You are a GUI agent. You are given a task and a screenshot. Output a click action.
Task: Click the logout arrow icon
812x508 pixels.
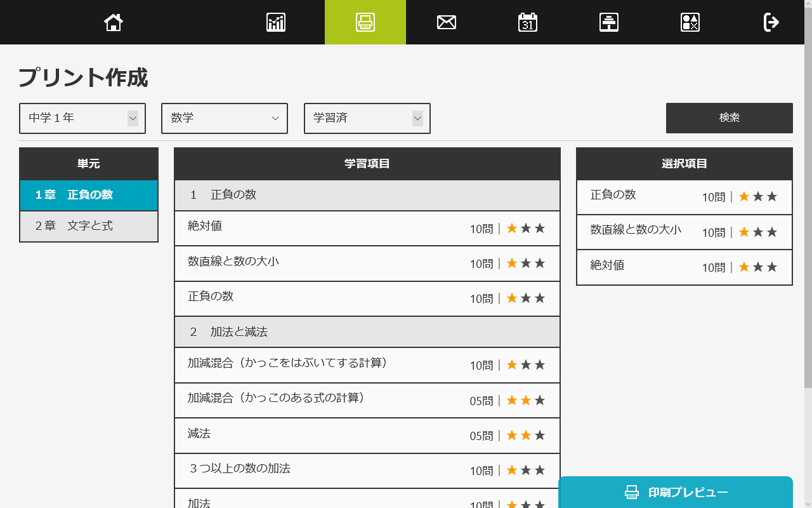click(x=771, y=22)
